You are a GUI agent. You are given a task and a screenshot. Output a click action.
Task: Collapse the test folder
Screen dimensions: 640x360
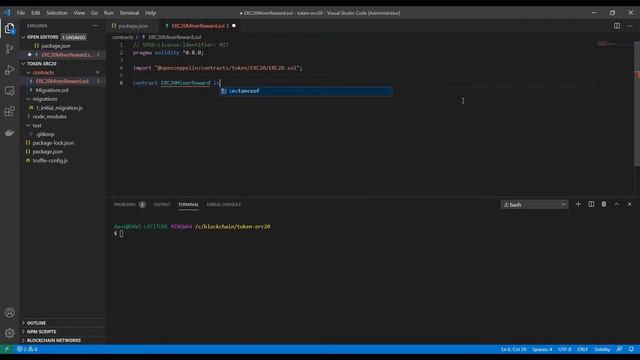(37, 126)
